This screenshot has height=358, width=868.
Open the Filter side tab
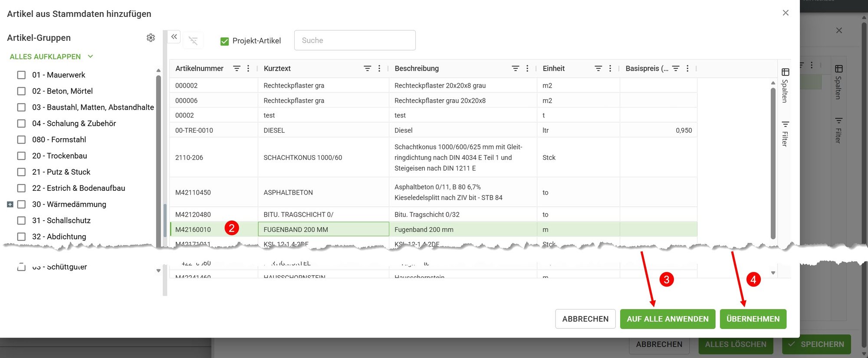click(x=785, y=133)
